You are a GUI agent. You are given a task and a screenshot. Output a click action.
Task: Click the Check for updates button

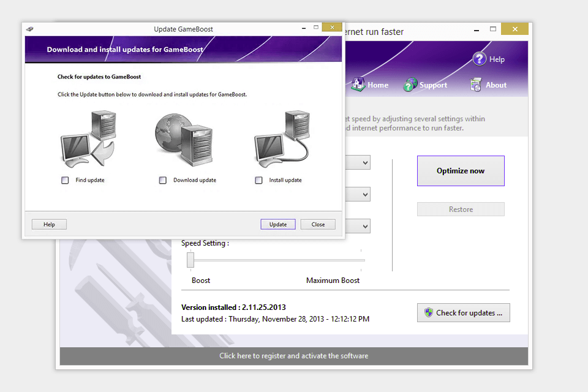coord(464,312)
